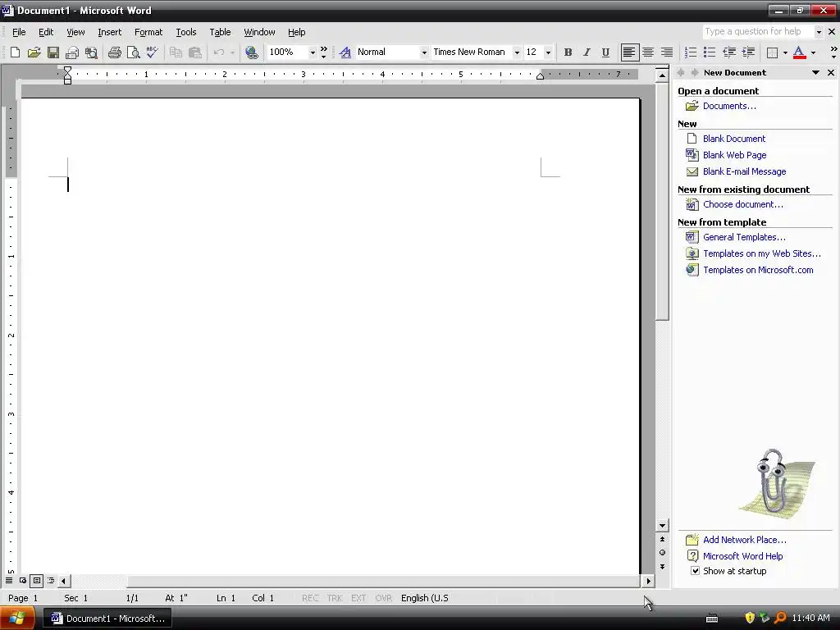This screenshot has height=630, width=840.
Task: Open the Edit menu
Action: (46, 32)
